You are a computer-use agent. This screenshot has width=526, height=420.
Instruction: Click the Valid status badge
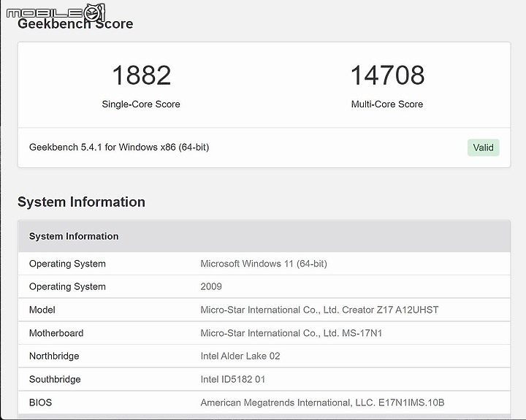pyautogui.click(x=483, y=148)
